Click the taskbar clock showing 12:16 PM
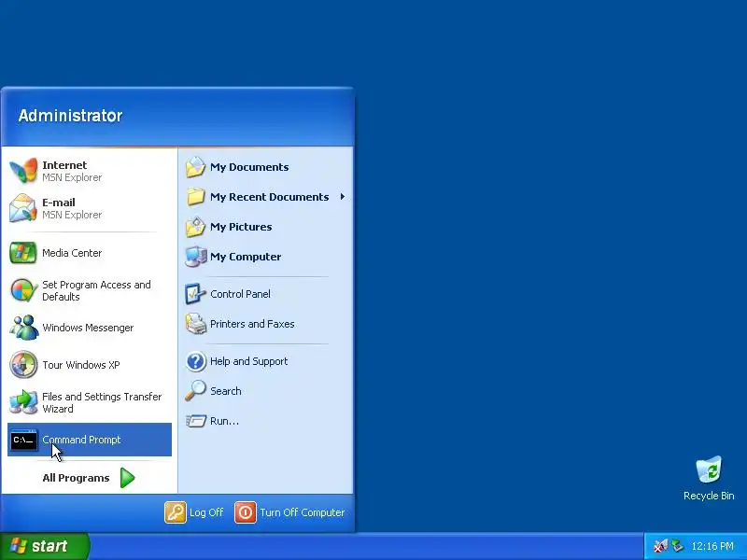 (712, 546)
